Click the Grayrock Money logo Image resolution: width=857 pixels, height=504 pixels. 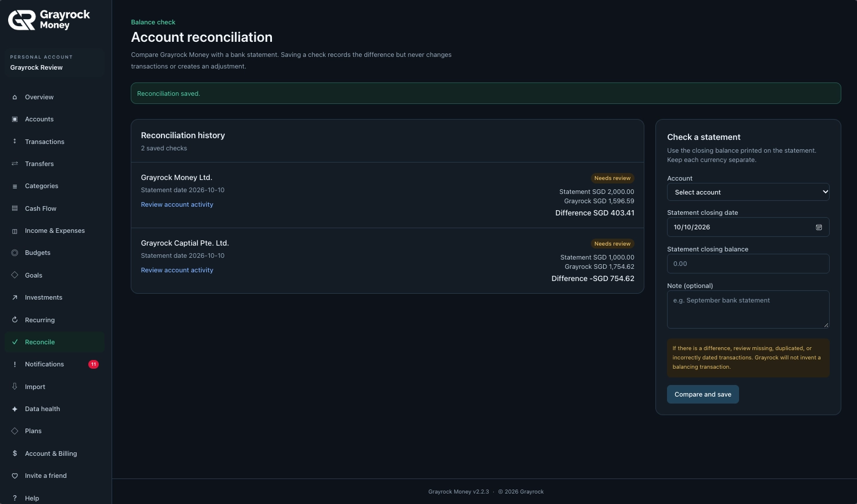point(49,20)
